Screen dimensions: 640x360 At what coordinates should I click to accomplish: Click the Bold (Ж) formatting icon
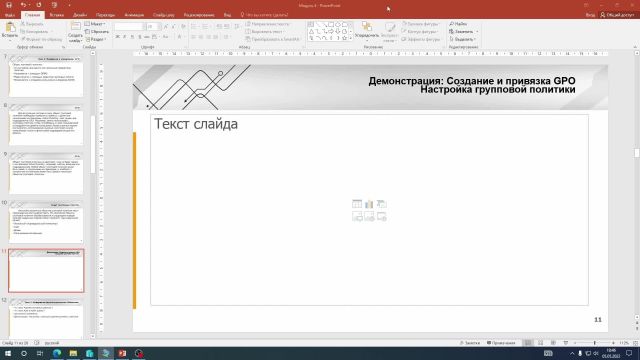(x=118, y=37)
